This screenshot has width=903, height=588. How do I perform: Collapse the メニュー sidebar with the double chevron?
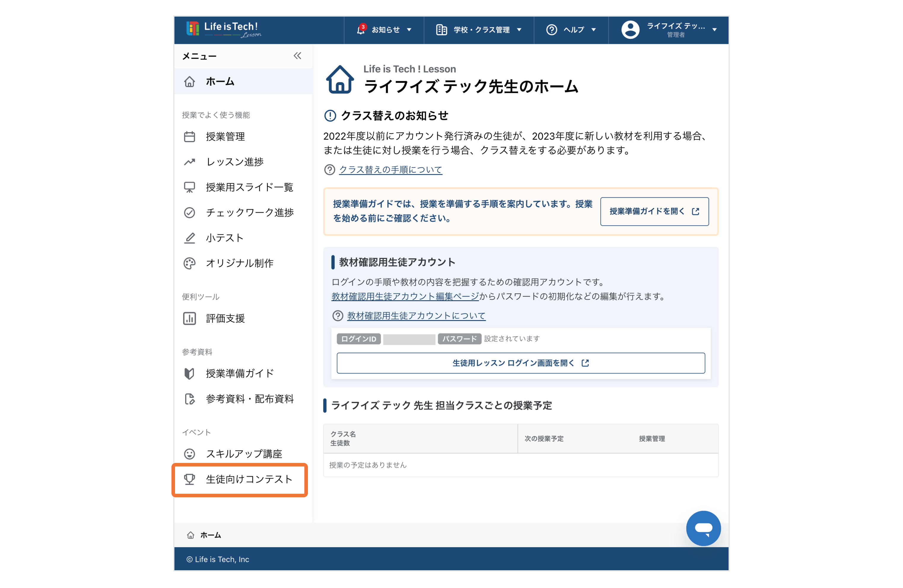pos(297,56)
